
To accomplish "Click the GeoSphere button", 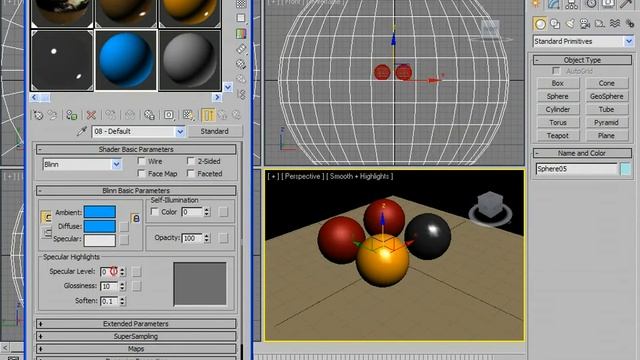I will click(607, 96).
